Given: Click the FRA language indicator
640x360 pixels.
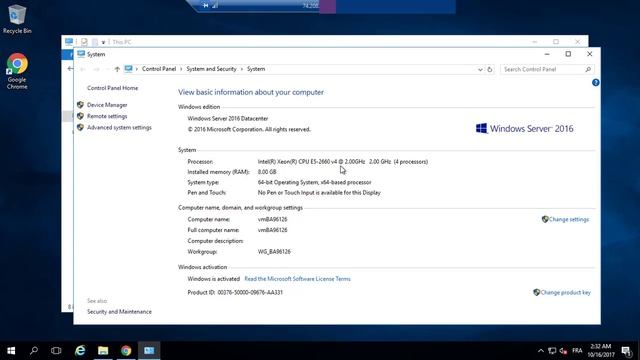Looking at the screenshot, I should [x=577, y=351].
